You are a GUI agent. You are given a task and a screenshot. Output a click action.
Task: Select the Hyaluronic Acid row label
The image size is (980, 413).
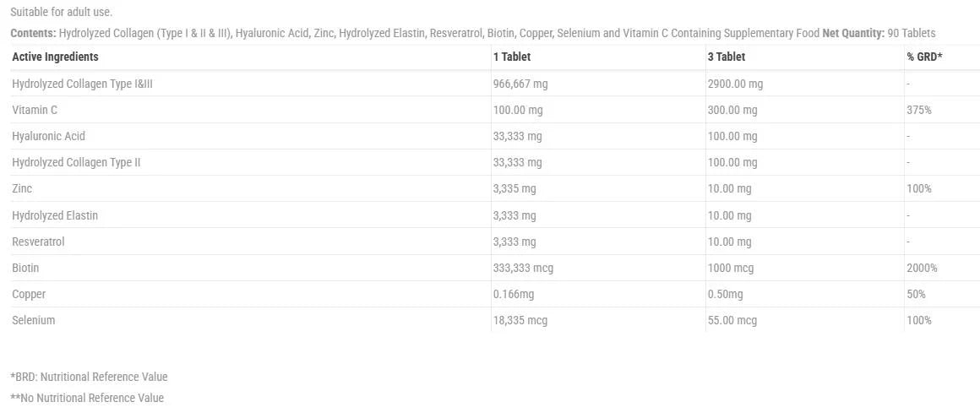[x=48, y=136]
